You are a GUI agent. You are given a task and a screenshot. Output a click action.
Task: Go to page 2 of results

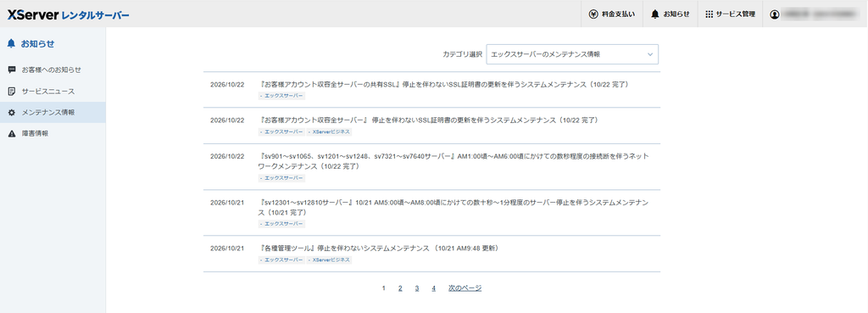(x=400, y=288)
